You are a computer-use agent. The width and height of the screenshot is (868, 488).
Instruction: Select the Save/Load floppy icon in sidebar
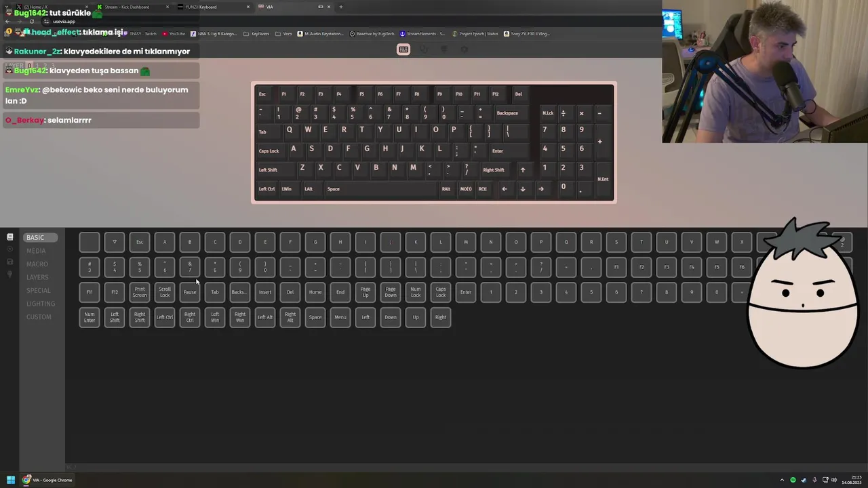click(x=9, y=262)
